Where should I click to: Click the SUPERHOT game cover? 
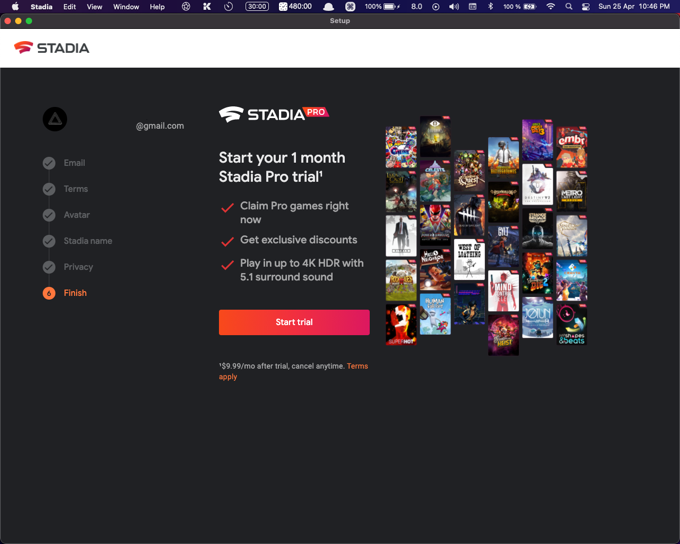tap(401, 324)
